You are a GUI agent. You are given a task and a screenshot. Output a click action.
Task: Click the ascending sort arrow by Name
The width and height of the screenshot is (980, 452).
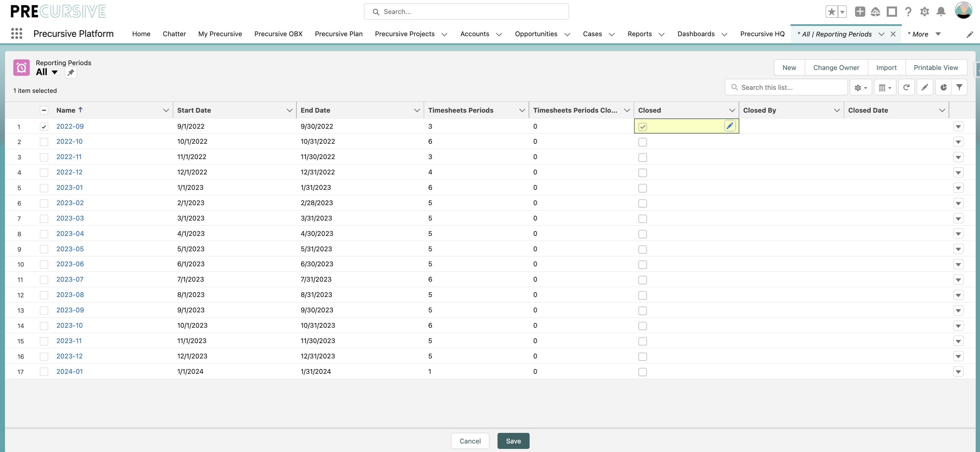[80, 110]
